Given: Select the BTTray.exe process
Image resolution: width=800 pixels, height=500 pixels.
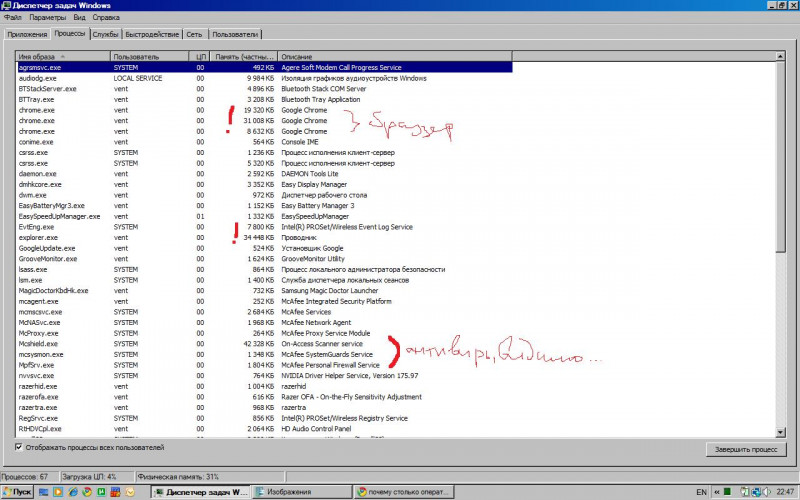Looking at the screenshot, I should (264, 99).
